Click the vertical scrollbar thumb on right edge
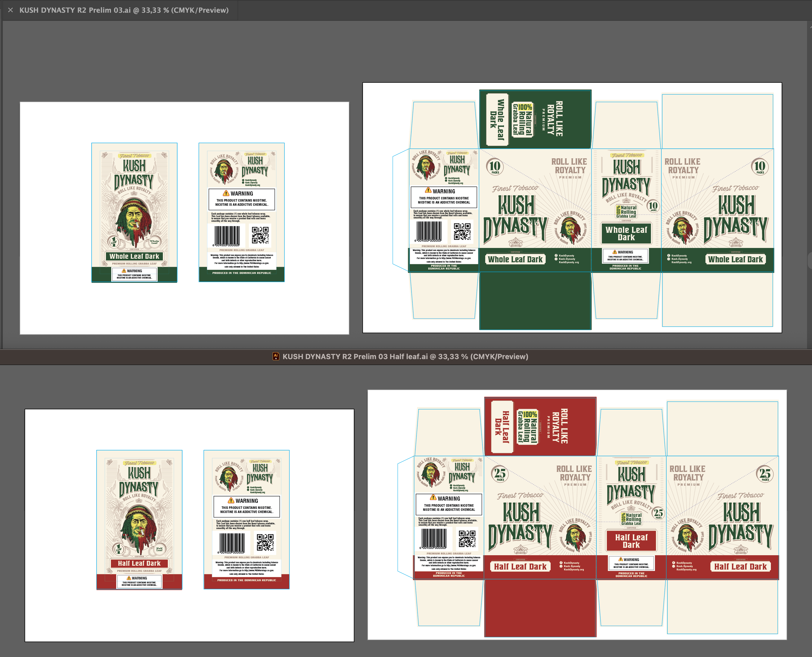The height and width of the screenshot is (657, 812). 810,260
